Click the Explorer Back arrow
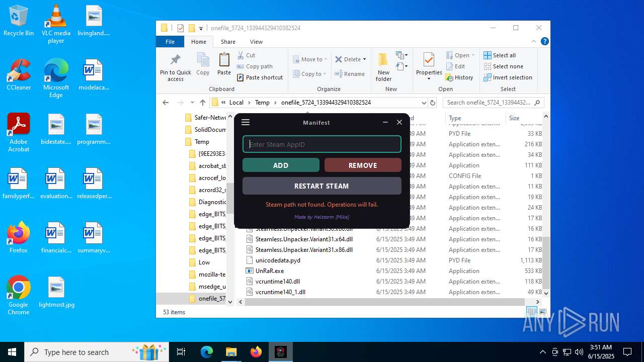This screenshot has height=362, width=644. point(166,103)
